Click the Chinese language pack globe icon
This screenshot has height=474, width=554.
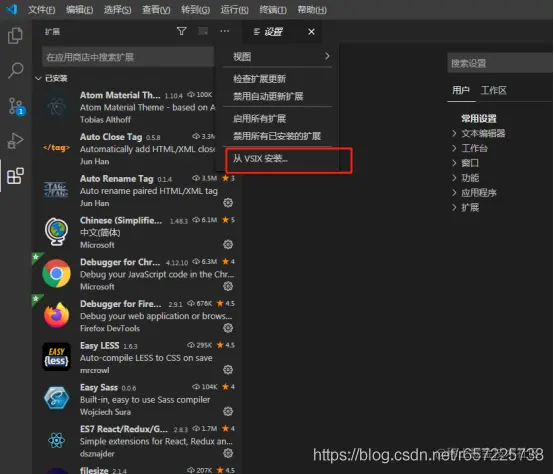[57, 232]
